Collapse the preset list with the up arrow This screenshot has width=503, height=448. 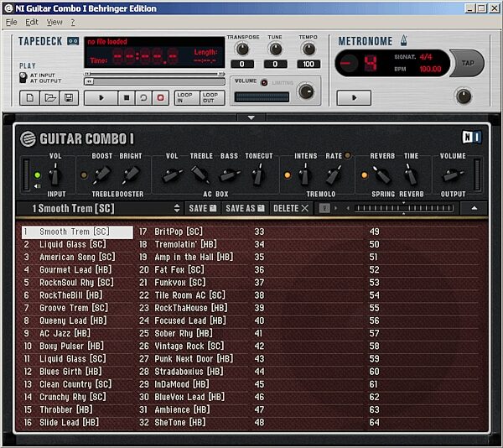(x=474, y=208)
